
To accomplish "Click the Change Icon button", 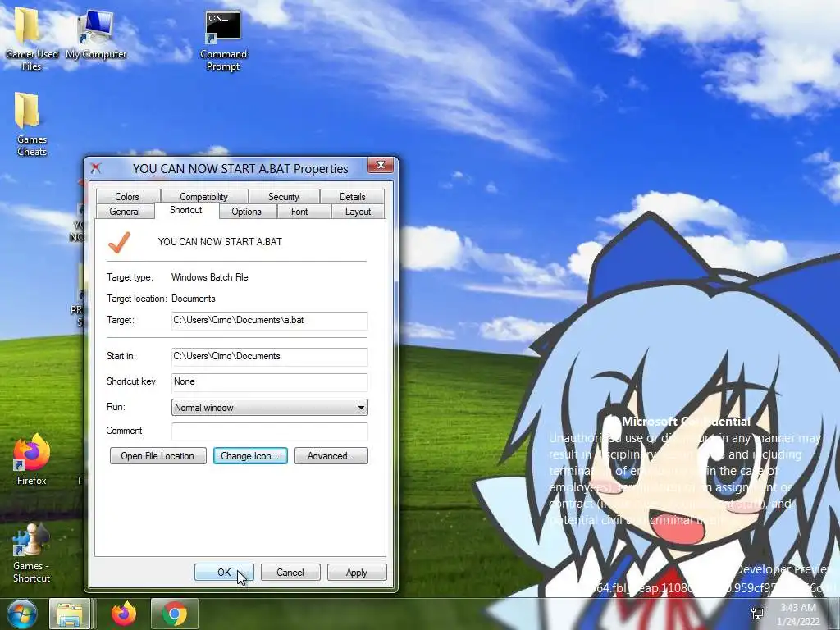I will tap(250, 456).
